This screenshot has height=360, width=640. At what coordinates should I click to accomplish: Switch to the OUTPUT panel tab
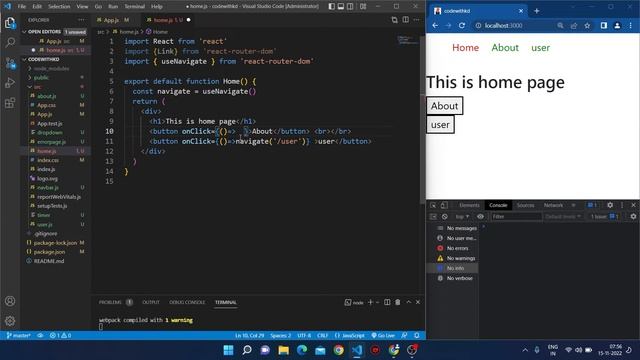click(151, 302)
